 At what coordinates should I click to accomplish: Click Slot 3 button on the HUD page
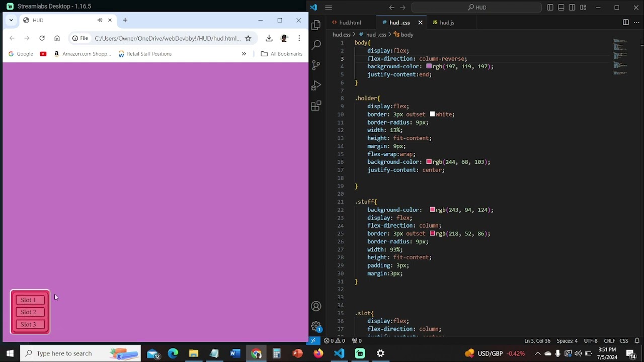(x=30, y=325)
